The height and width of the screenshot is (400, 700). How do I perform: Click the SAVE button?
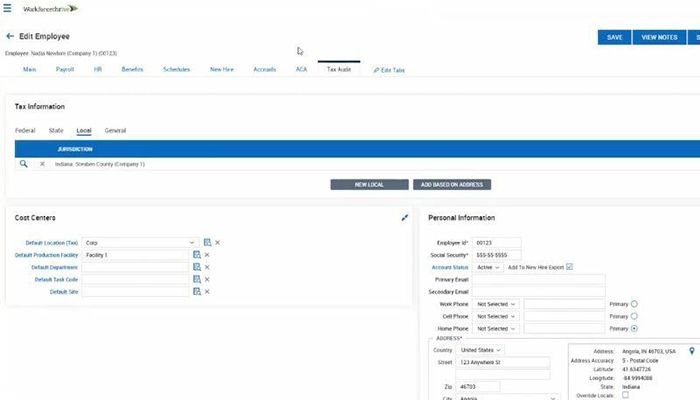tap(614, 37)
